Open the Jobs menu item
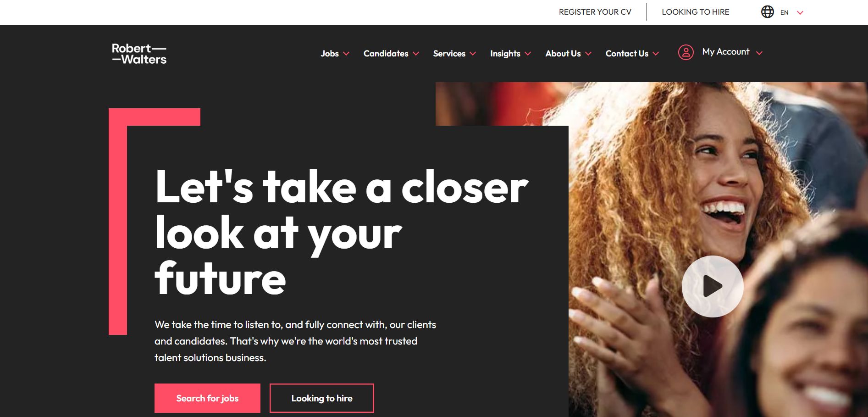This screenshot has width=868, height=417. click(330, 54)
